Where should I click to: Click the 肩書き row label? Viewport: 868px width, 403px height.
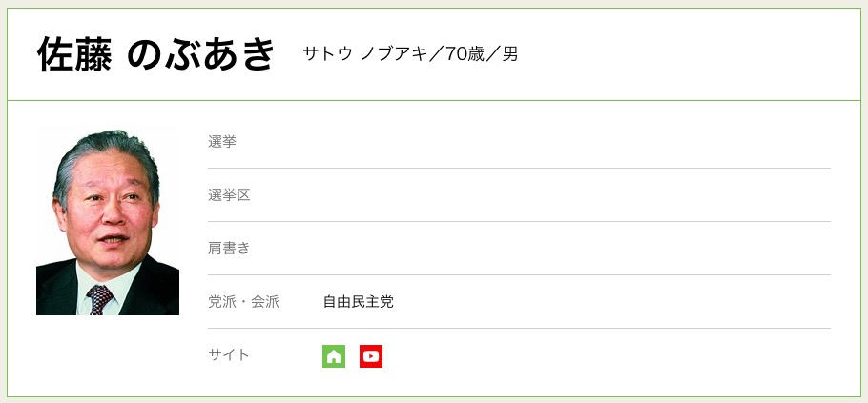(x=229, y=249)
